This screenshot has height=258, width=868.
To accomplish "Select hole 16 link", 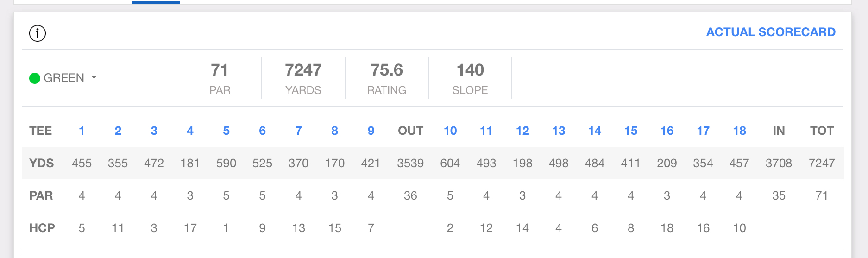I will pos(667,131).
